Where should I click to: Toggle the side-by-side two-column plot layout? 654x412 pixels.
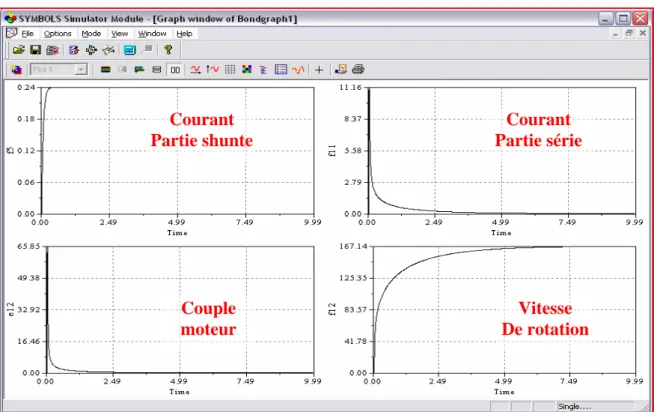tap(175, 70)
